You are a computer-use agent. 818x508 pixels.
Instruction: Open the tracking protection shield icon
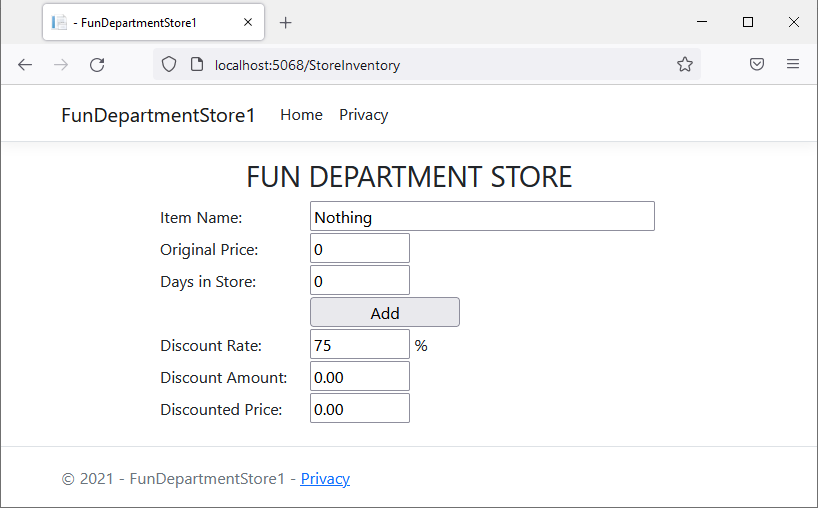tap(169, 65)
